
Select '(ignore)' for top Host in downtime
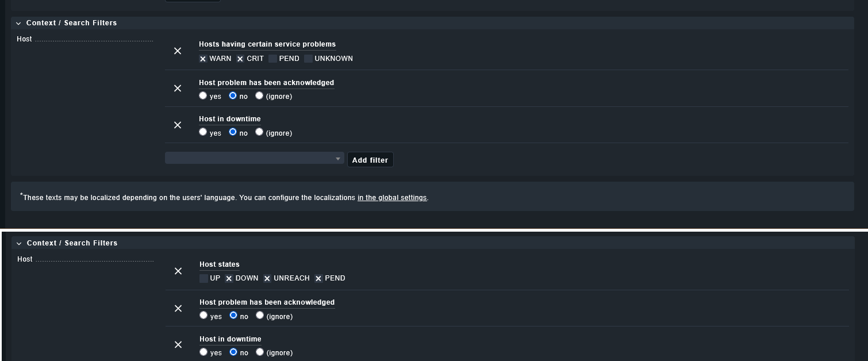(259, 132)
